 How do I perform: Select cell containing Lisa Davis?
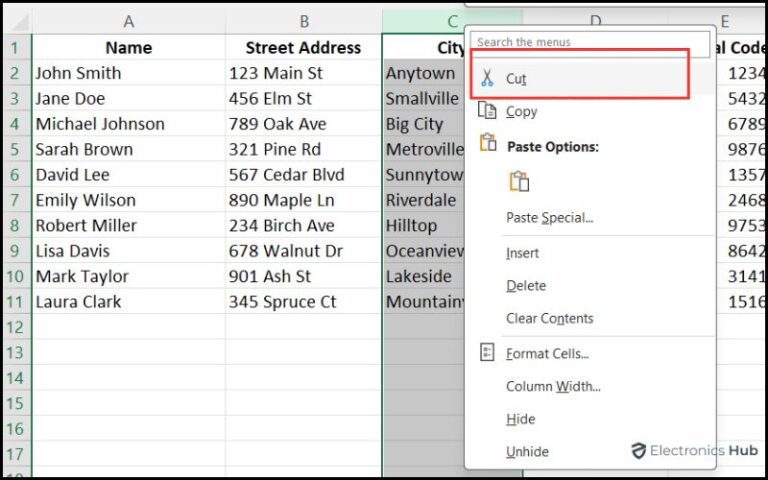pyautogui.click(x=128, y=251)
